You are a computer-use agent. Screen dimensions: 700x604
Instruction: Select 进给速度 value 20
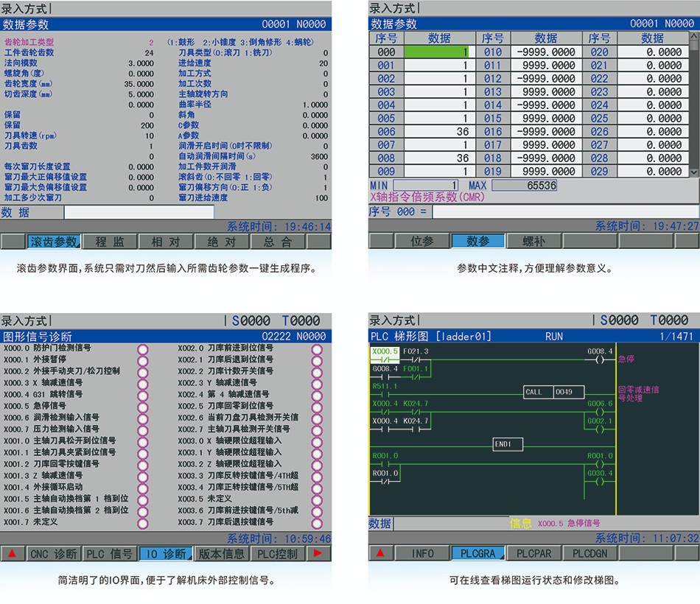click(323, 63)
